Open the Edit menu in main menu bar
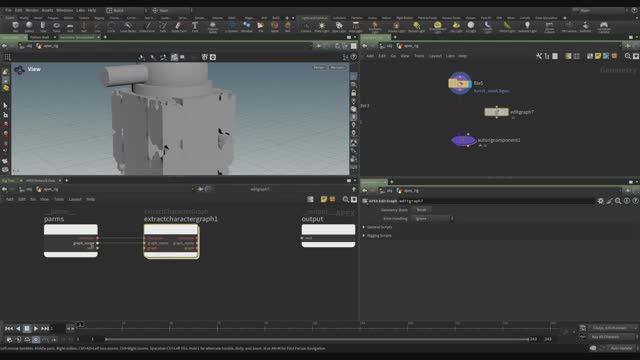This screenshot has width=640, height=360. pyautogui.click(x=19, y=10)
